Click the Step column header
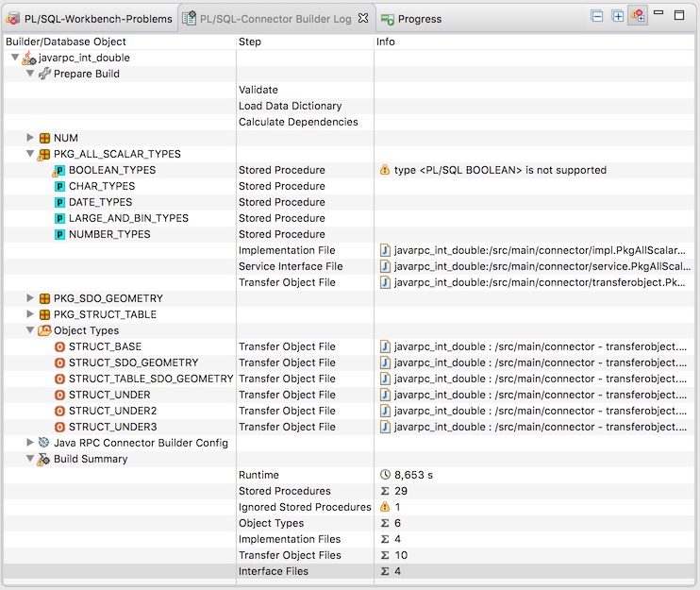Image resolution: width=700 pixels, height=590 pixels. point(306,42)
